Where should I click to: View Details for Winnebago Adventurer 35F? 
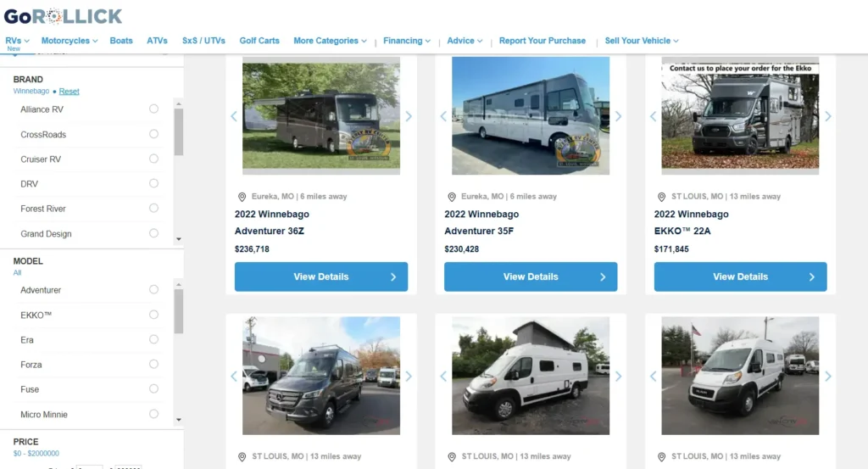pos(531,276)
